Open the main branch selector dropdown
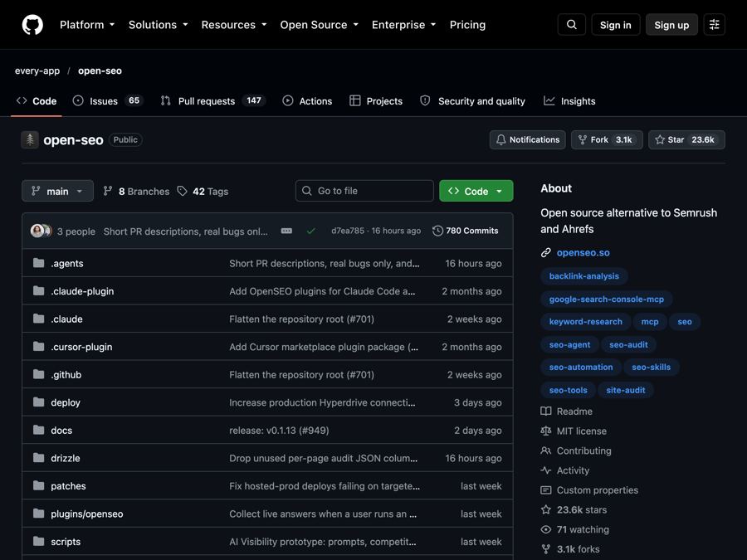 (x=57, y=191)
